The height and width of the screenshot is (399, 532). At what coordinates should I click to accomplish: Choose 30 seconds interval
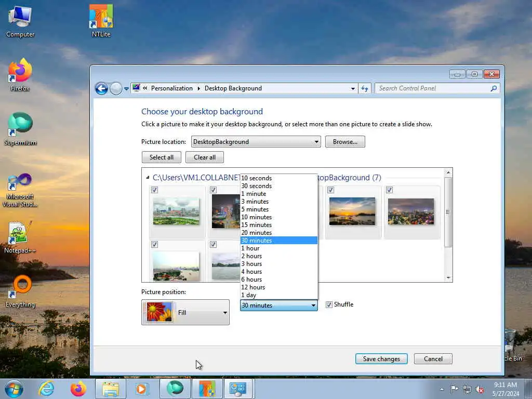tap(279, 186)
